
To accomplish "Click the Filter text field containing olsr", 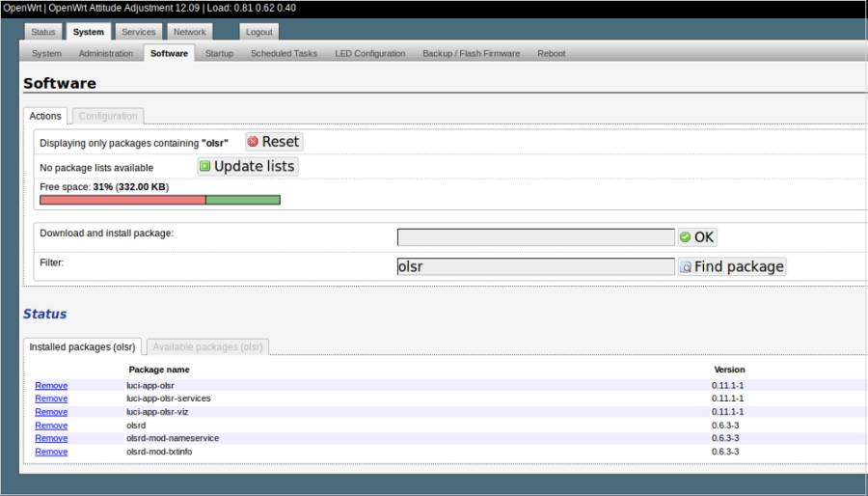I will click(535, 267).
